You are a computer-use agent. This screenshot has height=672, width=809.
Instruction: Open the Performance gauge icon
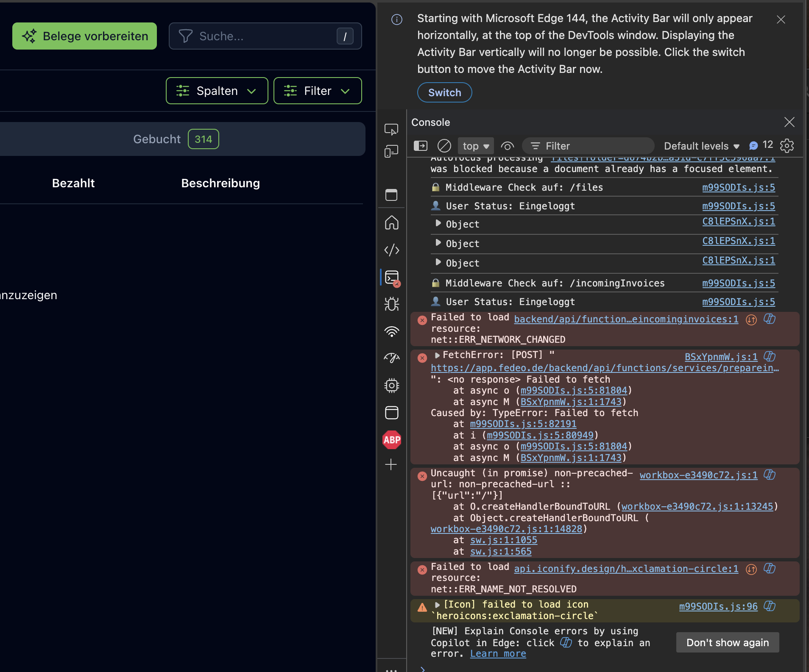[391, 358]
